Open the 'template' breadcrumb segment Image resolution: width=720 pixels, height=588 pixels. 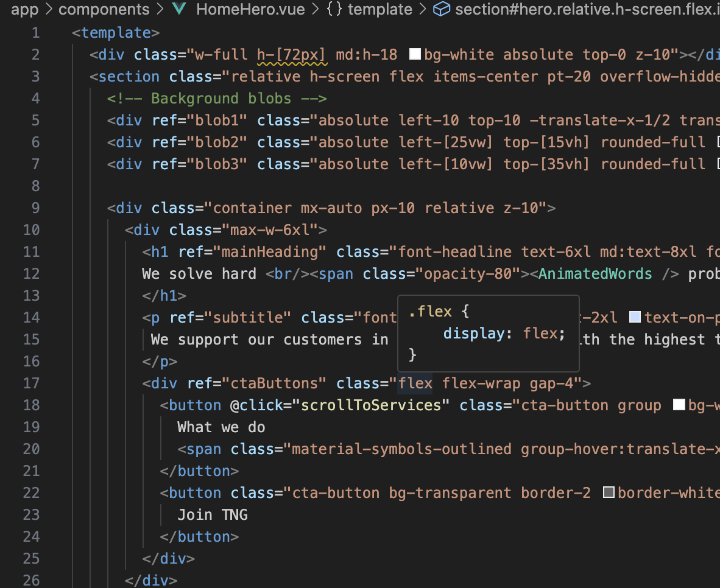[x=380, y=9]
